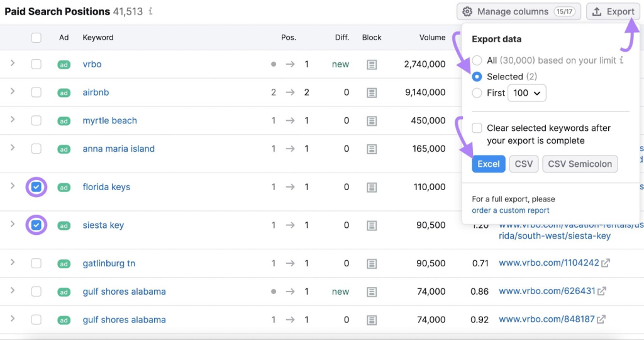Open external link icon for vrbo.com/1104242

605,263
